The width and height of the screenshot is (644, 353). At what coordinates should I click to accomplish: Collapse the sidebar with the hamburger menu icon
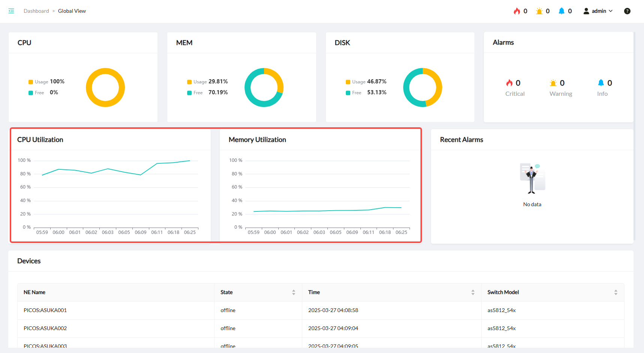click(x=11, y=11)
